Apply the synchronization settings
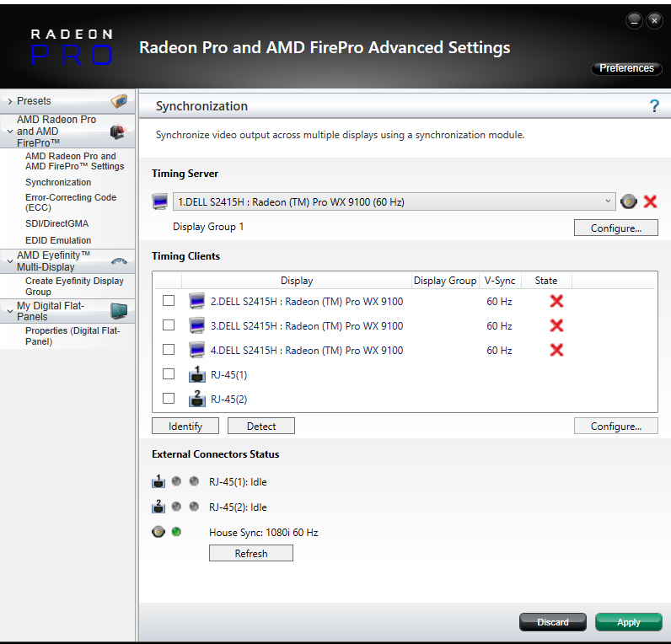This screenshot has height=644, width=671. (629, 622)
